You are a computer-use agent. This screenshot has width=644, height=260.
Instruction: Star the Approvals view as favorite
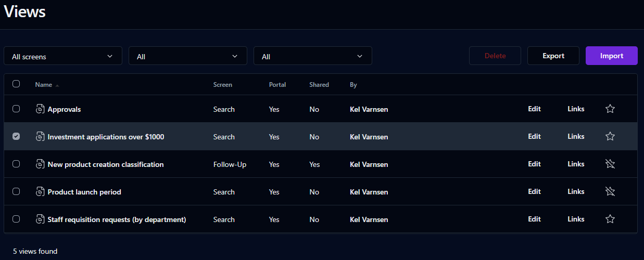coord(610,109)
